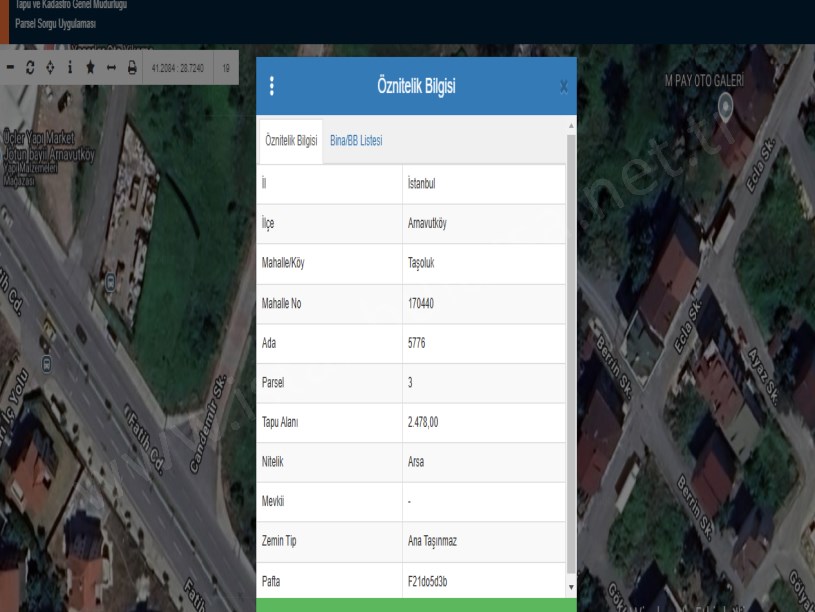815x612 pixels.
Task: Click the info query icon
Action: 70,68
